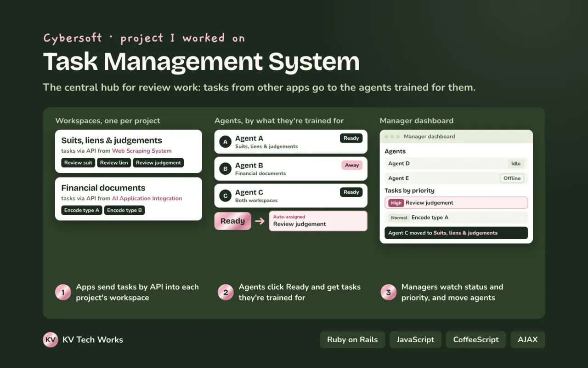Select the Review suit tag
This screenshot has width=588, height=368.
[x=78, y=162]
